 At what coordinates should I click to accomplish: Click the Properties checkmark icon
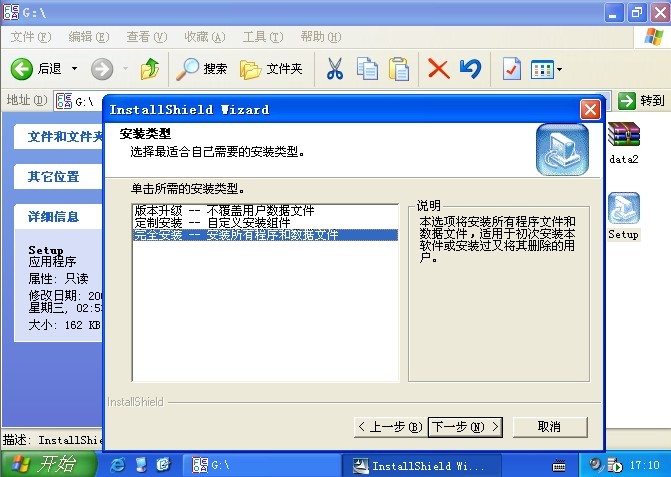[x=512, y=69]
